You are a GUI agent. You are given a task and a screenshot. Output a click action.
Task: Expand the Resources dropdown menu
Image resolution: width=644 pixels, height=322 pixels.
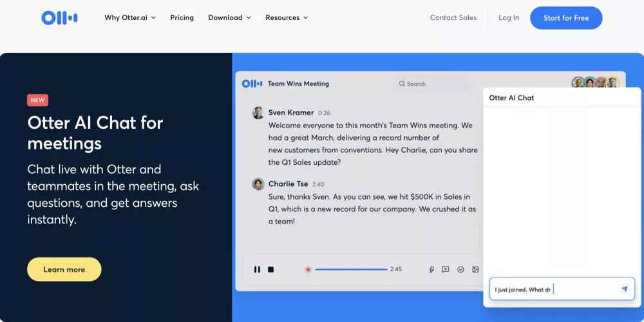tap(287, 17)
